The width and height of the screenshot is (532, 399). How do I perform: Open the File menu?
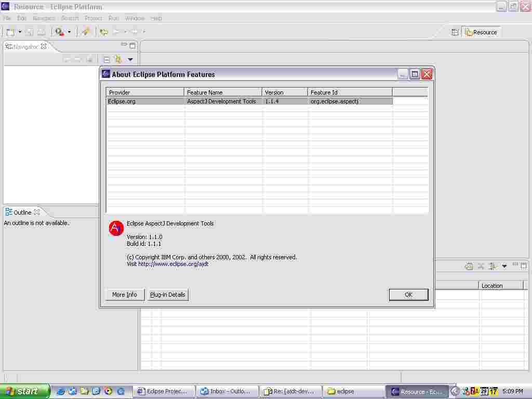coord(7,18)
